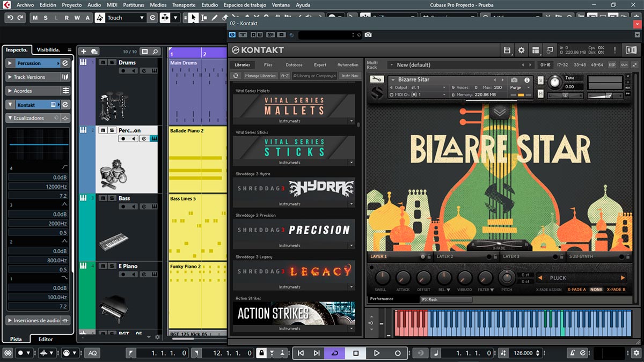Open Kontakt save/load disk menu

(x=507, y=50)
